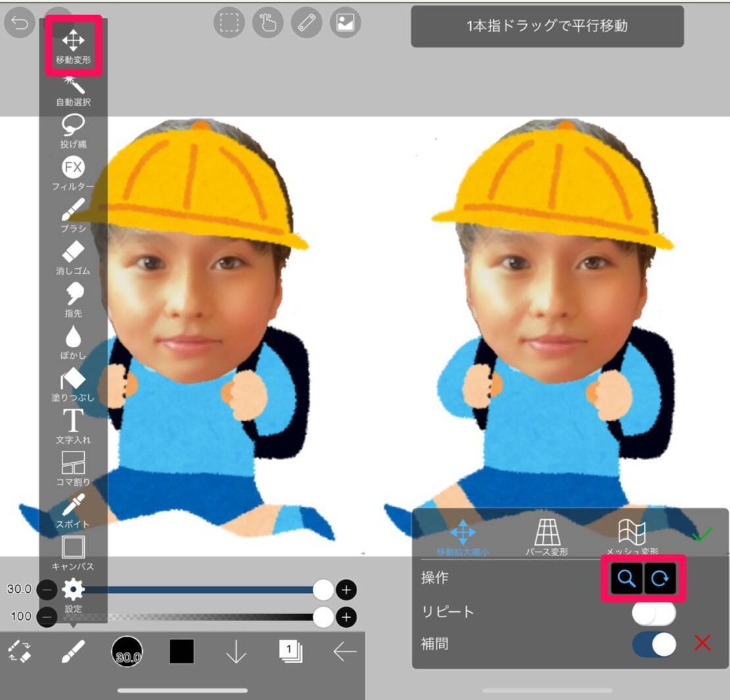Select the 塗りつぶし bucket fill tool
The image size is (730, 700).
coord(73,385)
